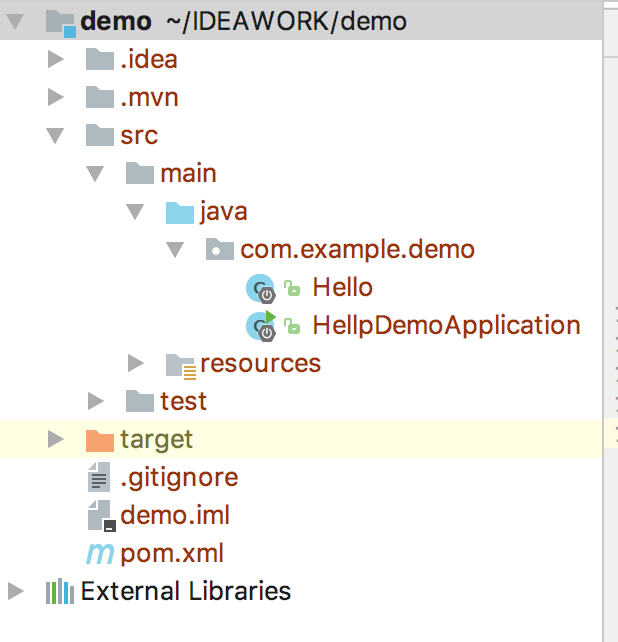Screen dimensions: 618x642
Task: Expand the target folder arrow
Action: pos(56,439)
